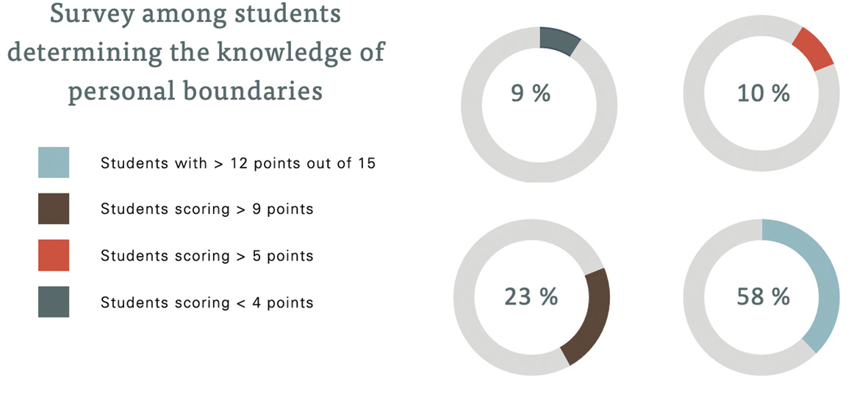This screenshot has width=868, height=395.
Task: Click the 10 % value in the donut
Action: (x=763, y=94)
